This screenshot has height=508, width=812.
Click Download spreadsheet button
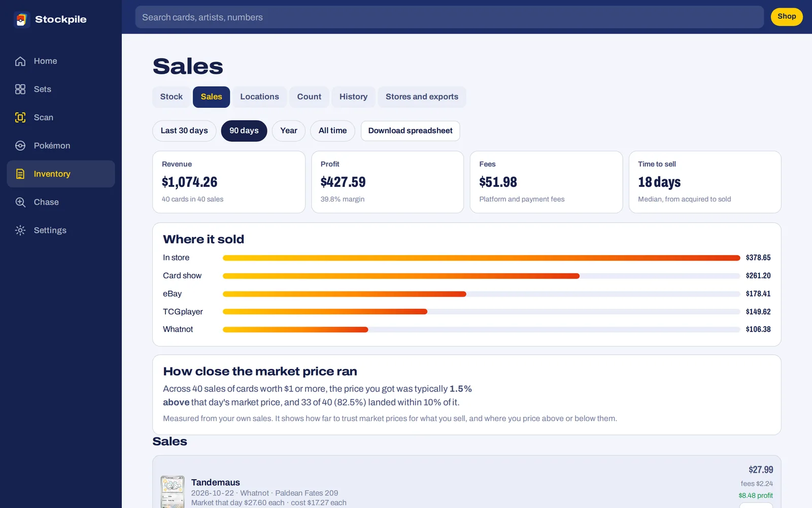tap(410, 131)
